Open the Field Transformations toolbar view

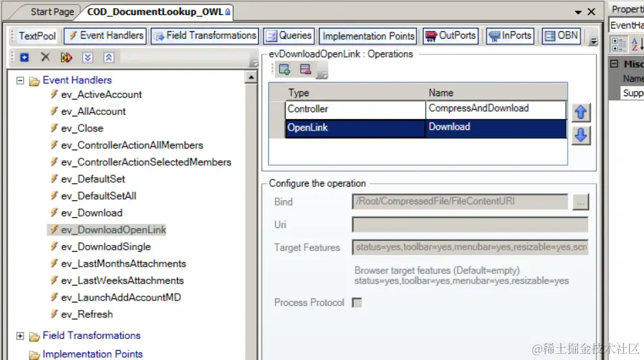point(205,36)
